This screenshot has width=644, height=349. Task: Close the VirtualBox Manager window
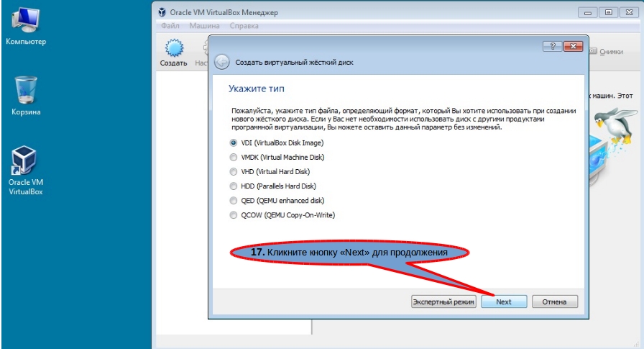click(x=629, y=13)
